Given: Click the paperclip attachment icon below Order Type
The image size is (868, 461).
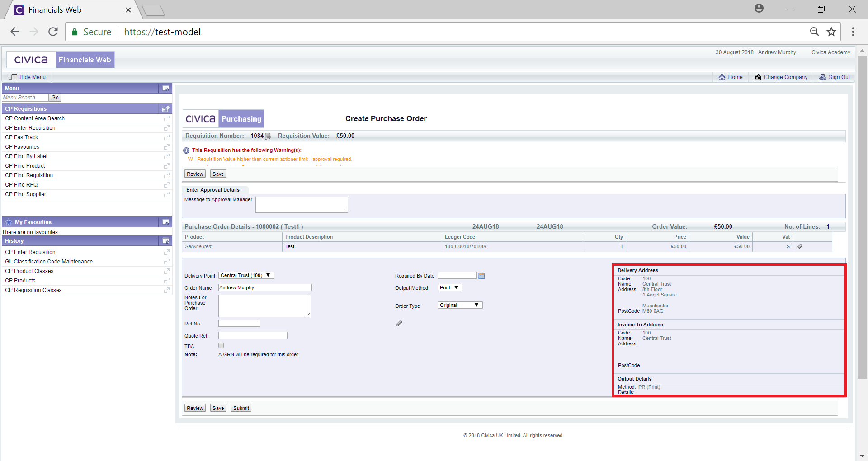Looking at the screenshot, I should coord(399,324).
